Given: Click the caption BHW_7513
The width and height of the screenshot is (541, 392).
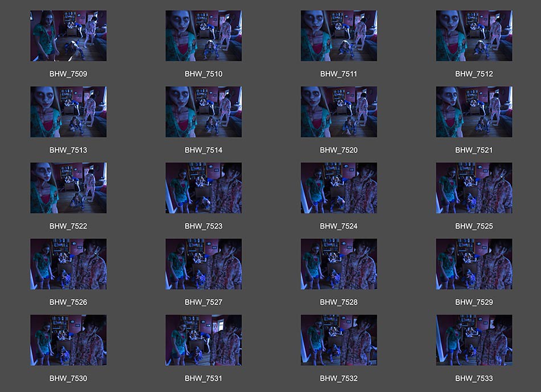Looking at the screenshot, I should (68, 150).
